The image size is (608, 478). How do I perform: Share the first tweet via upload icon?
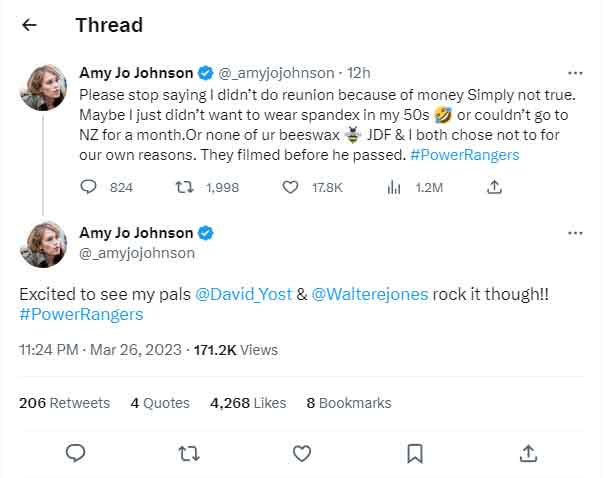click(494, 187)
